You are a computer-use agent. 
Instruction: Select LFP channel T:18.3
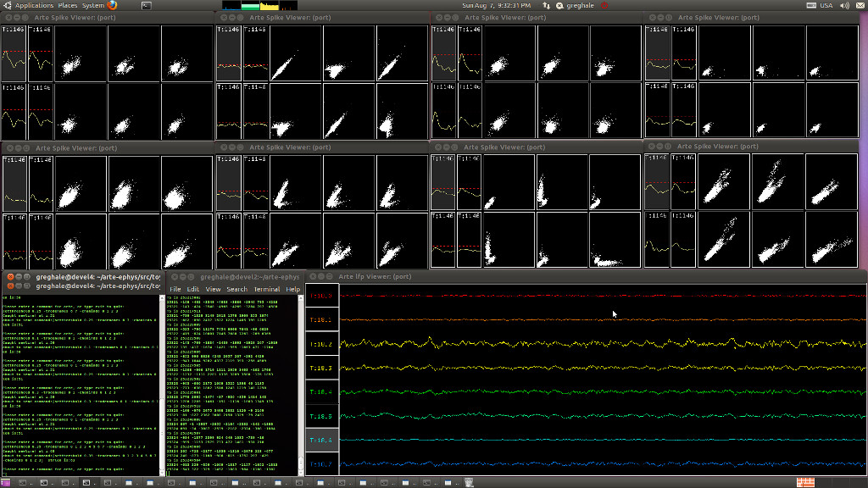pos(321,368)
